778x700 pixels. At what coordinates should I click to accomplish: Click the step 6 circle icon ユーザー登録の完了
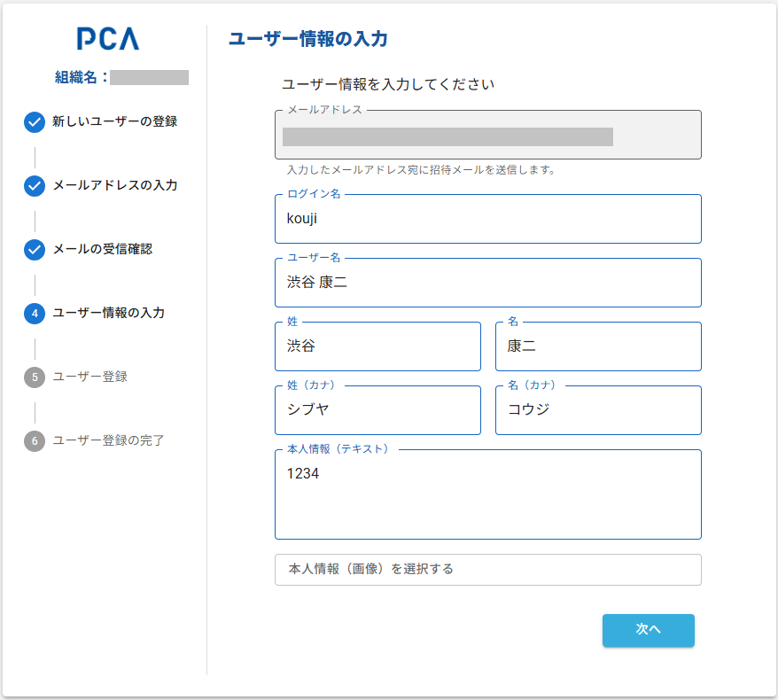pos(34,441)
